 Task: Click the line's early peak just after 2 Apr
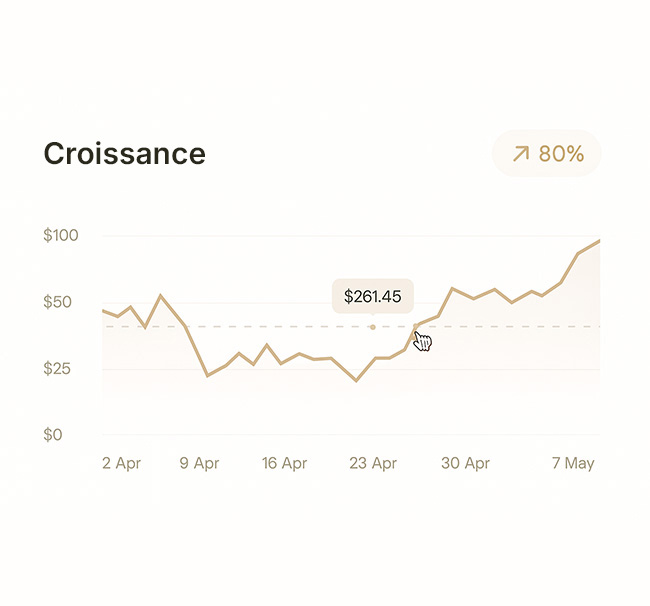tap(161, 296)
